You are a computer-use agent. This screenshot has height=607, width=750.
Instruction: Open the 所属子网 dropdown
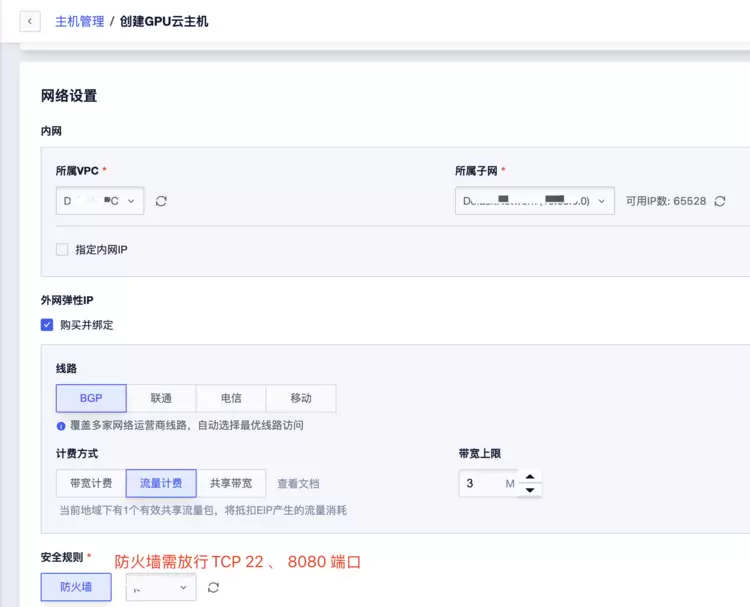534,201
